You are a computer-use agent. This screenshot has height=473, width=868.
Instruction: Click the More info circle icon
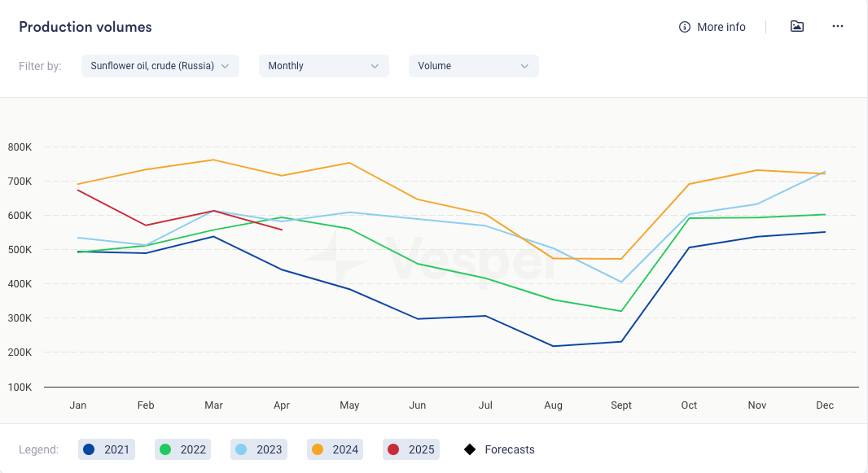685,27
